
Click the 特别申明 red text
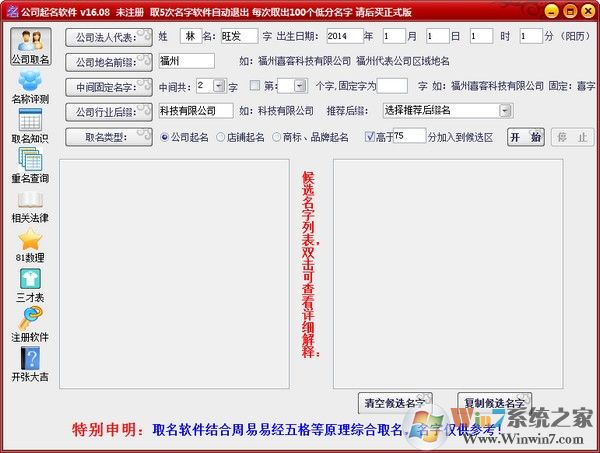tap(108, 429)
